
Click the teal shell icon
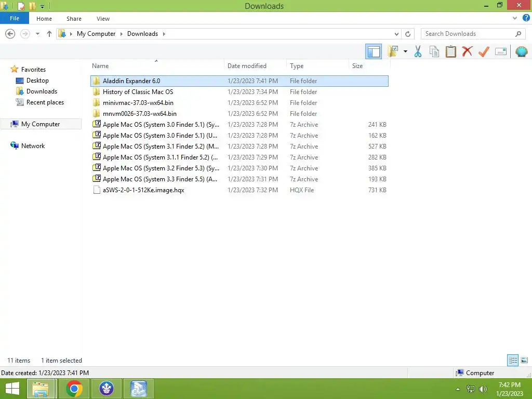(x=521, y=51)
